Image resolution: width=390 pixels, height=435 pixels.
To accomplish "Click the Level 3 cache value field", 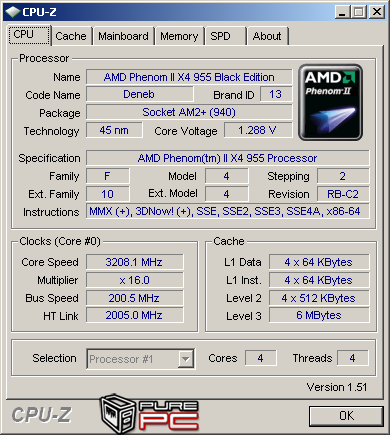I will [319, 315].
